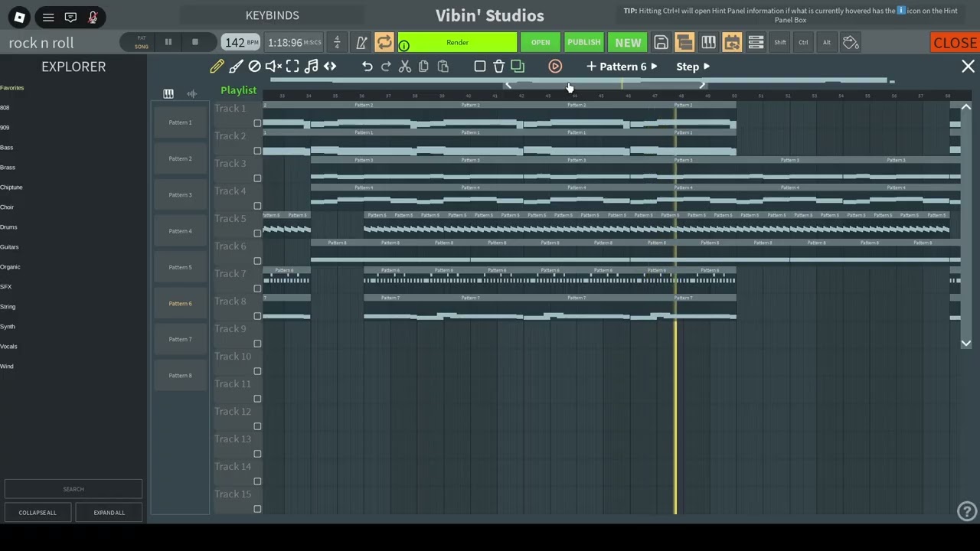This screenshot has height=551, width=980.
Task: Click the green OPEN button
Action: [x=541, y=43]
